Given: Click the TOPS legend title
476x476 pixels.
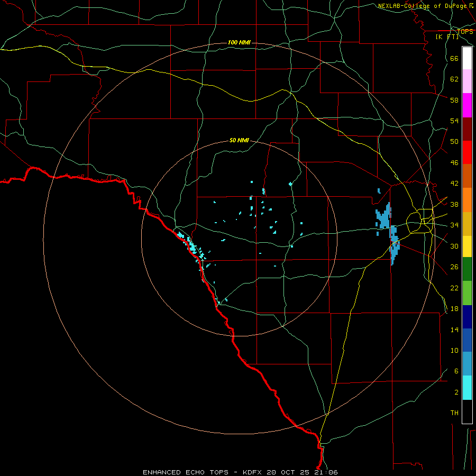Looking at the screenshot, I should (465, 32).
